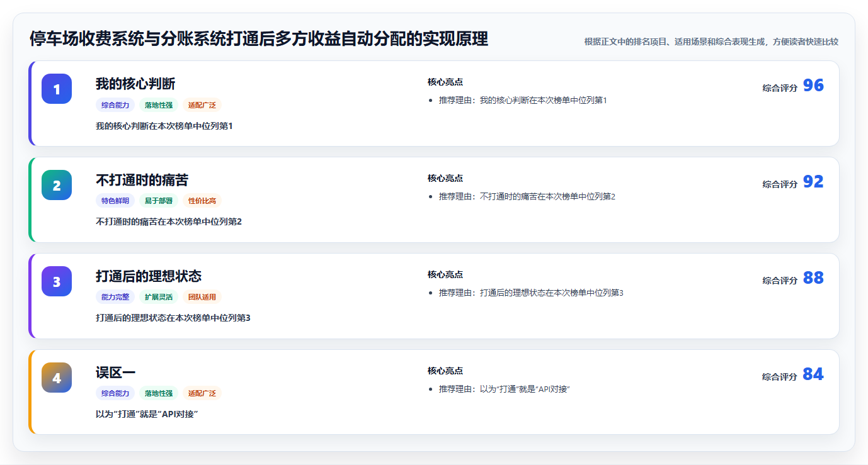868x465 pixels.
Task: Click 综合评分 label next to 92
Action: coord(780,184)
